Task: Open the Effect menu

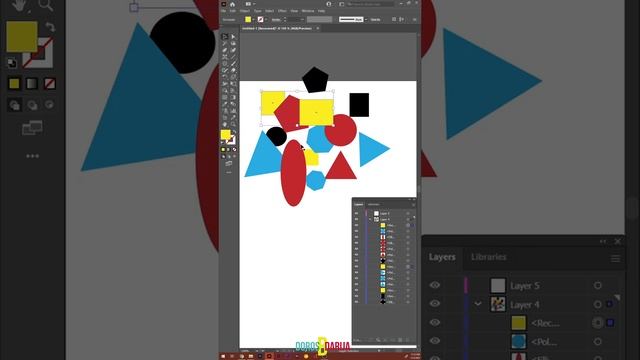Action: tap(282, 11)
